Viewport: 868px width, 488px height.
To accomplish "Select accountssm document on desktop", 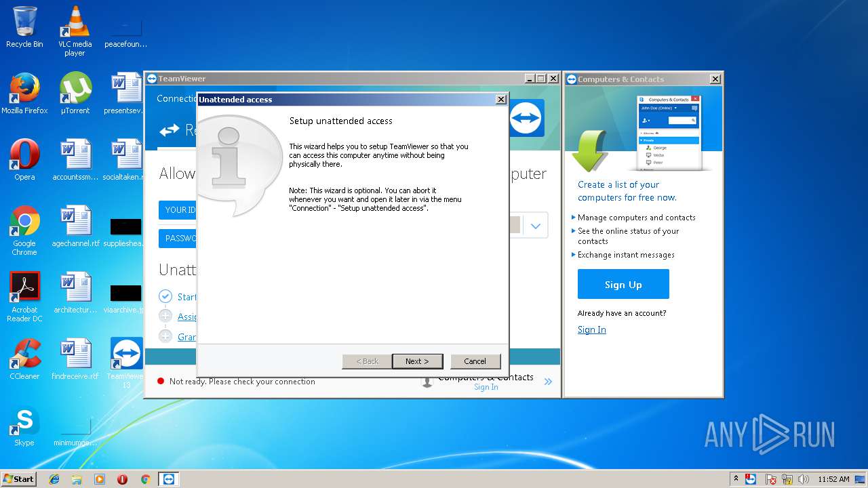I will (75, 160).
